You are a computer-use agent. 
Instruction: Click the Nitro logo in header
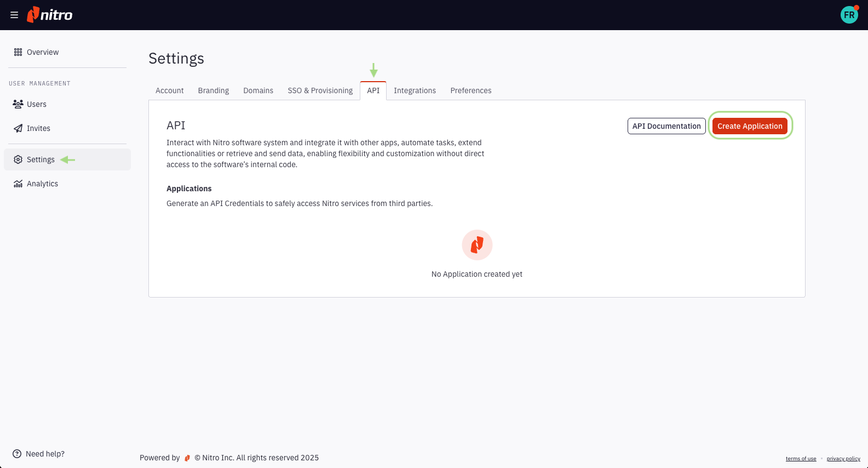point(50,15)
